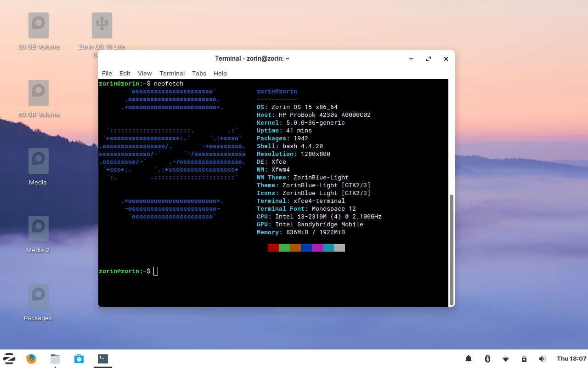Open the Software store from the taskbar
Screen dimensions: 588x368
click(79, 358)
